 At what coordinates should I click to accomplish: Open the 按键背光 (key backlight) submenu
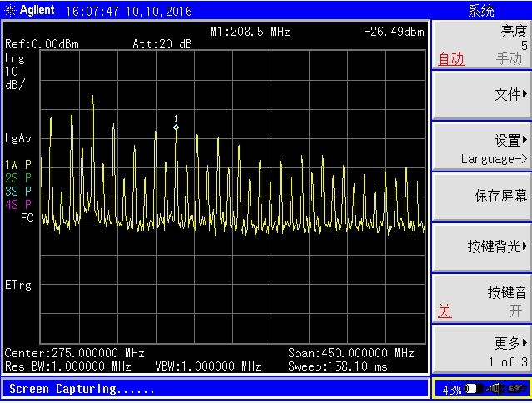(x=481, y=246)
